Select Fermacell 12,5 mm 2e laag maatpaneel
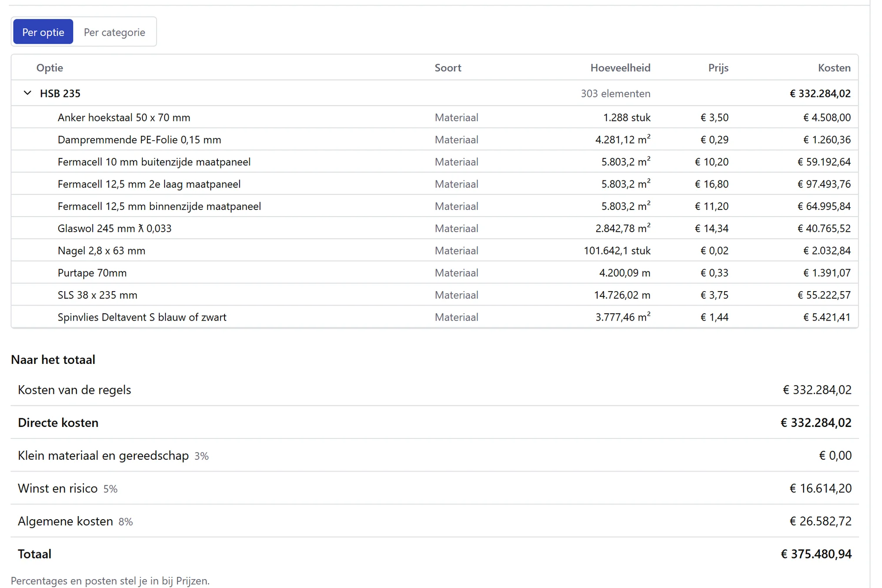 click(x=434, y=184)
